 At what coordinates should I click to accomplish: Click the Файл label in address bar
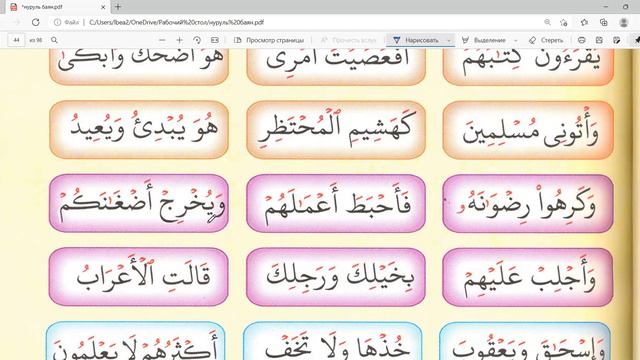(x=71, y=22)
